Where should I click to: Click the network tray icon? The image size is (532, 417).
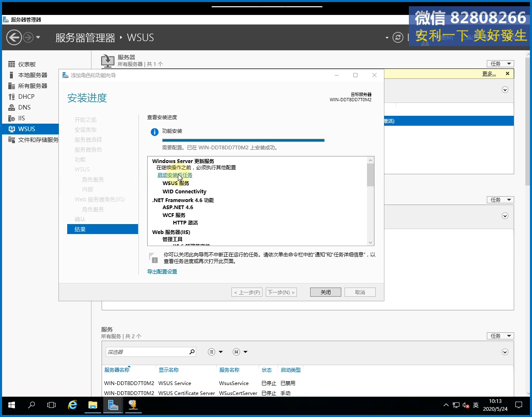coord(456,405)
